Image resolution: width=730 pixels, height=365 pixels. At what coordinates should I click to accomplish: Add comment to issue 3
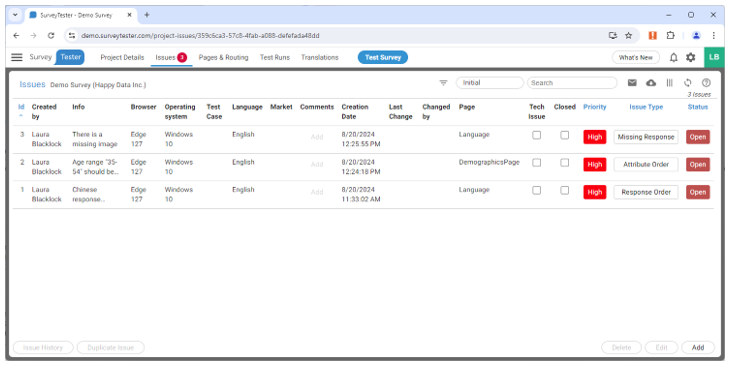tap(317, 137)
